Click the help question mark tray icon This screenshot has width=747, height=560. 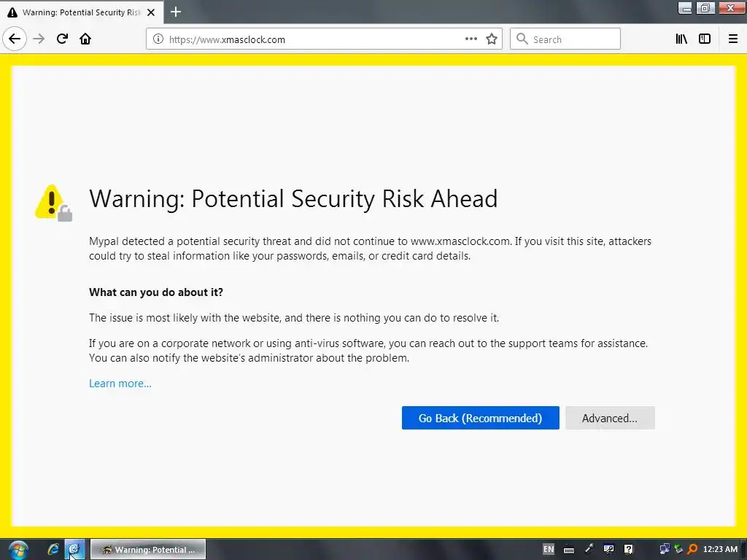[628, 549]
